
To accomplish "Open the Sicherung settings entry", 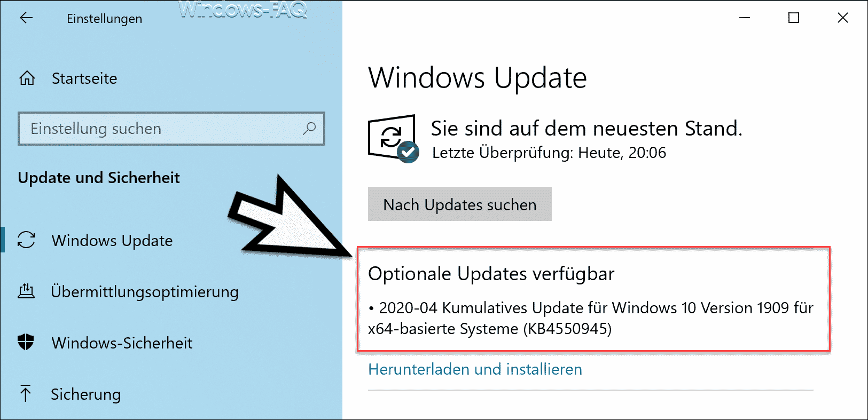I will click(x=86, y=394).
